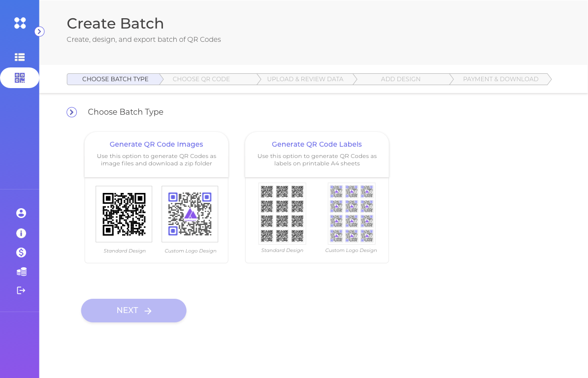Image resolution: width=588 pixels, height=378 pixels.
Task: Click the logout icon in sidebar
Action: pyautogui.click(x=21, y=290)
